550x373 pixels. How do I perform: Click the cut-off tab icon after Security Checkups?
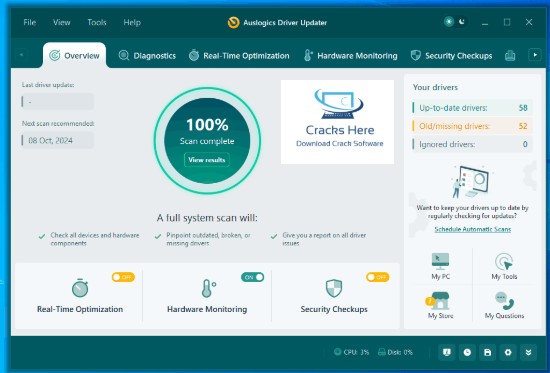tap(510, 55)
